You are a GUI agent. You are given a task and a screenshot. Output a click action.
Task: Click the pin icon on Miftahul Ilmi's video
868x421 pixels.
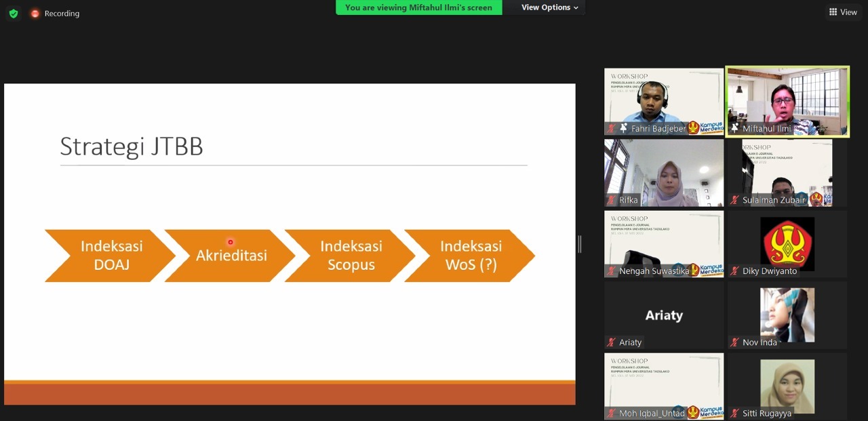click(x=734, y=129)
